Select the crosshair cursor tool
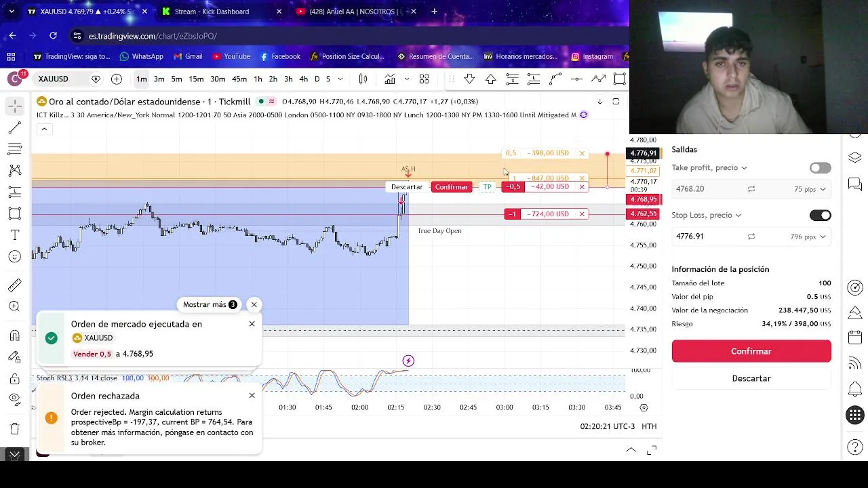Viewport: 868px width, 488px height. 14,106
